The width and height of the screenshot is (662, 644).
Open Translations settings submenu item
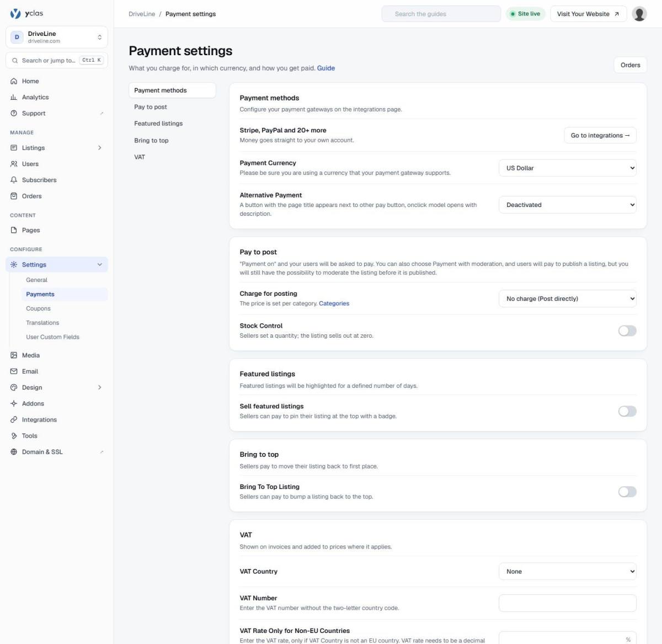pos(65,323)
